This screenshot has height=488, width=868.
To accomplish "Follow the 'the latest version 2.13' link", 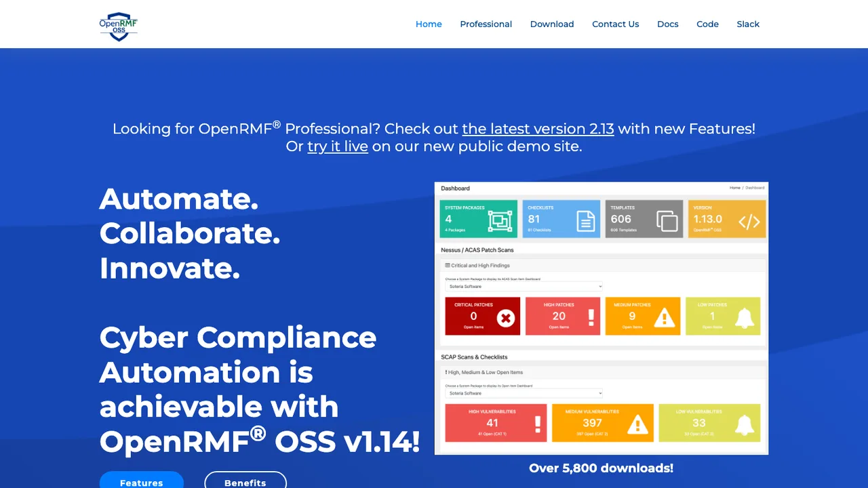I will 538,129.
